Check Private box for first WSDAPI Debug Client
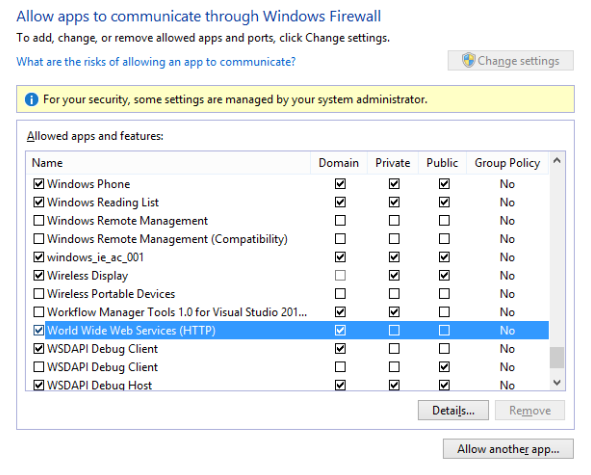This screenshot has height=475, width=591. (x=394, y=349)
